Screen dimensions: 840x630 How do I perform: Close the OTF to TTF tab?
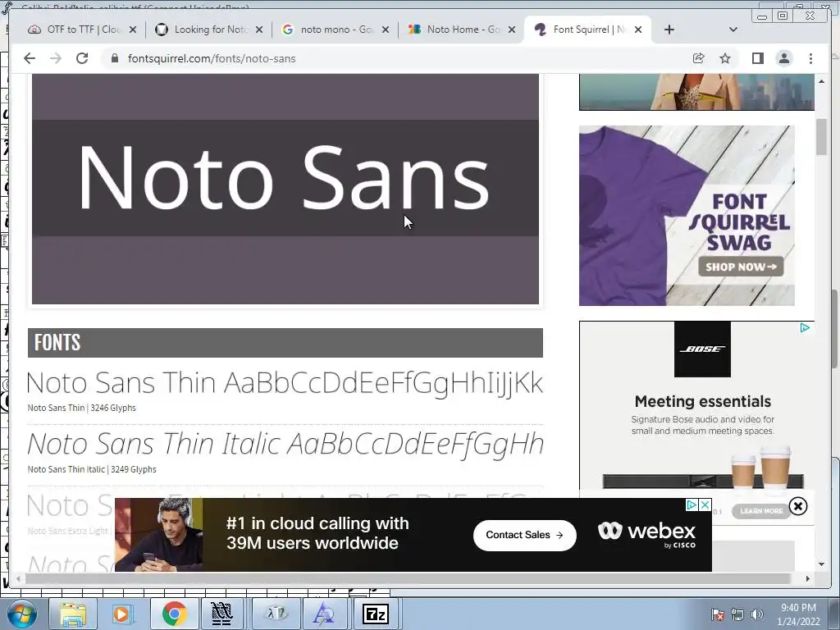(x=133, y=30)
